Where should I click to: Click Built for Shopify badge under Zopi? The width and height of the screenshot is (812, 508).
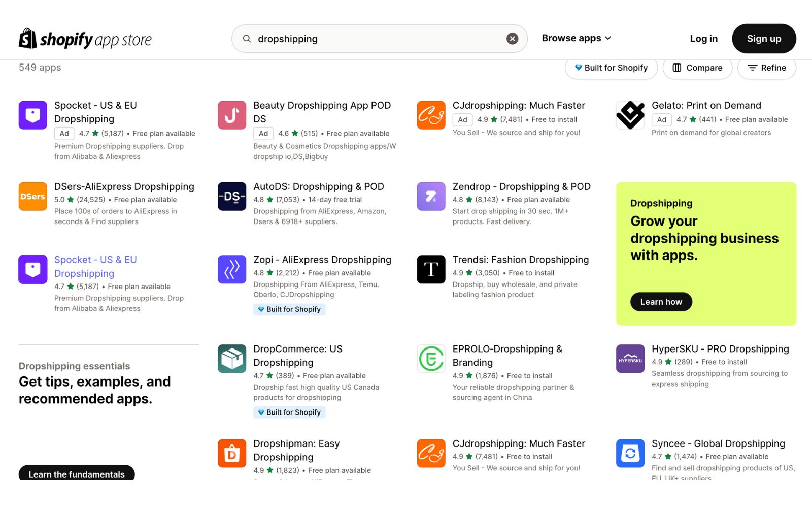click(x=289, y=309)
